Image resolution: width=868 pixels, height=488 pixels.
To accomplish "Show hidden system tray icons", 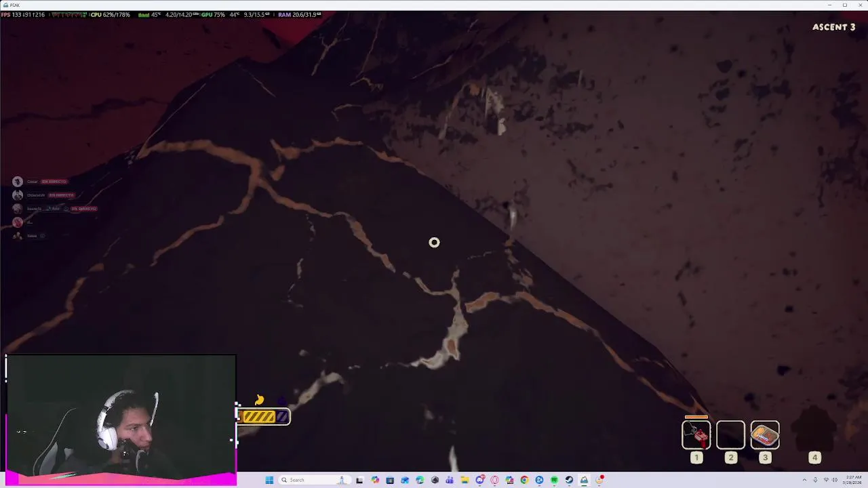I will coord(804,480).
